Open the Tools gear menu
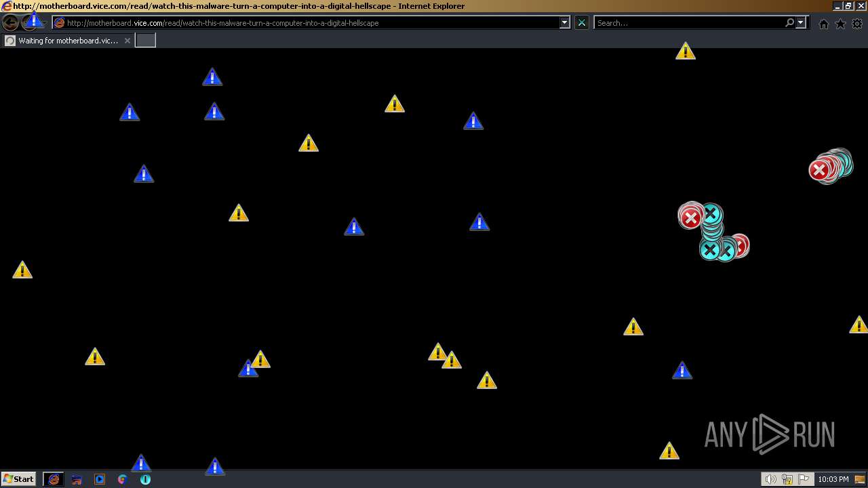The image size is (868, 488). [x=857, y=24]
